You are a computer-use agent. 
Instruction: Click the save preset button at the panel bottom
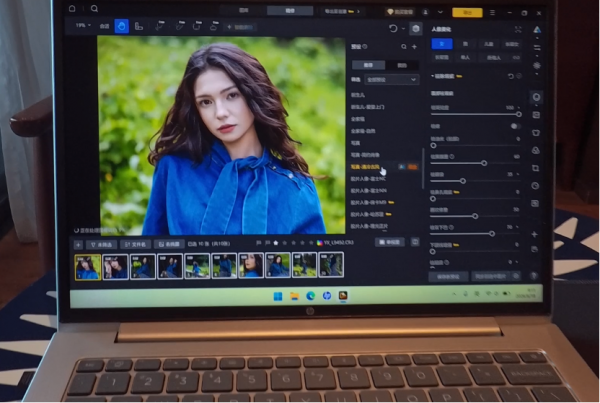click(x=448, y=276)
